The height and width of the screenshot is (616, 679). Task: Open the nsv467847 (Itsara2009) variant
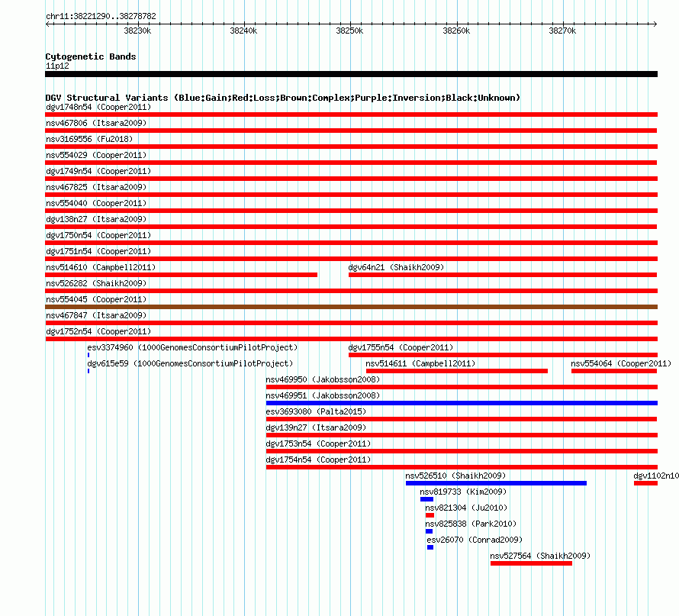click(x=96, y=315)
